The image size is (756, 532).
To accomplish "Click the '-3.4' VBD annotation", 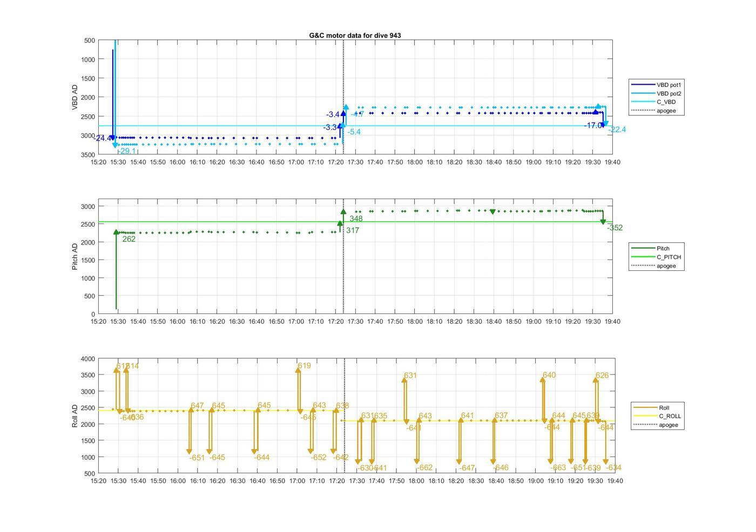I will pyautogui.click(x=333, y=114).
